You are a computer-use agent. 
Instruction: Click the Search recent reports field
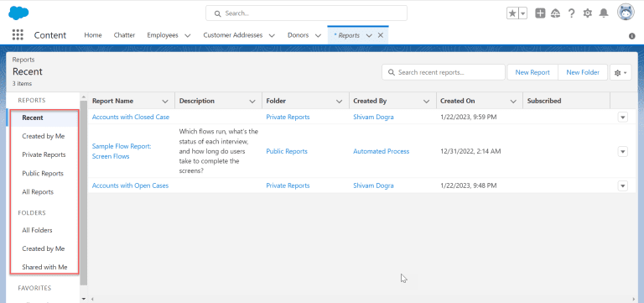(x=444, y=72)
